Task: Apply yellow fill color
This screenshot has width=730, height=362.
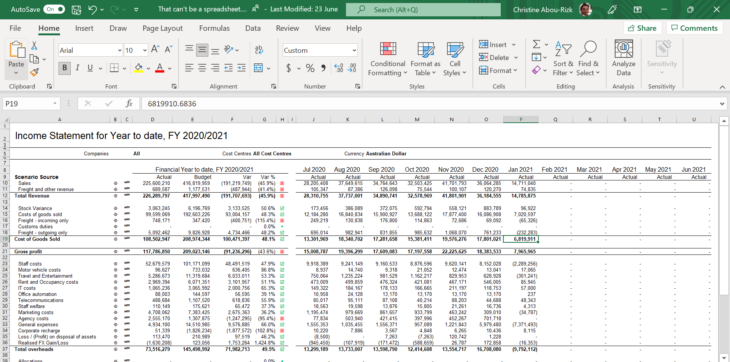Action: pyautogui.click(x=138, y=68)
